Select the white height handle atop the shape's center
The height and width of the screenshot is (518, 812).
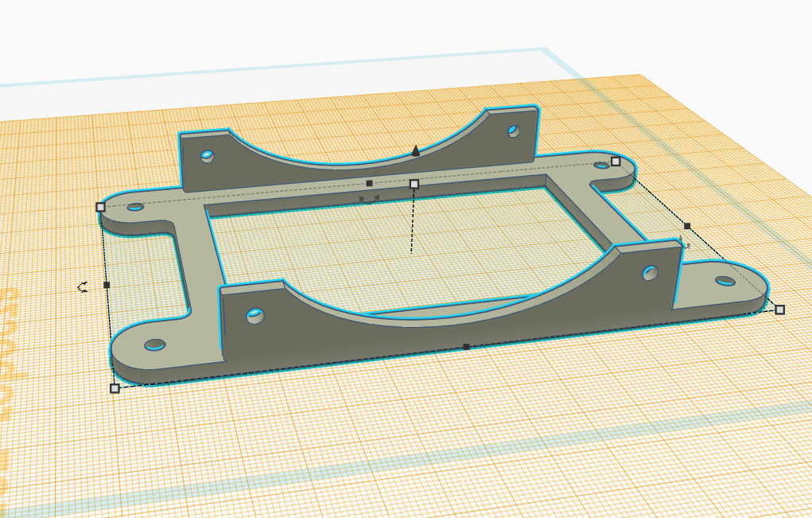point(414,184)
